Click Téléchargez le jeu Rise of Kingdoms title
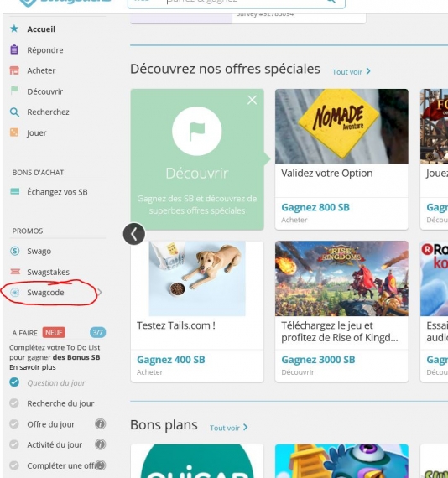The image size is (448, 478). coord(340,332)
